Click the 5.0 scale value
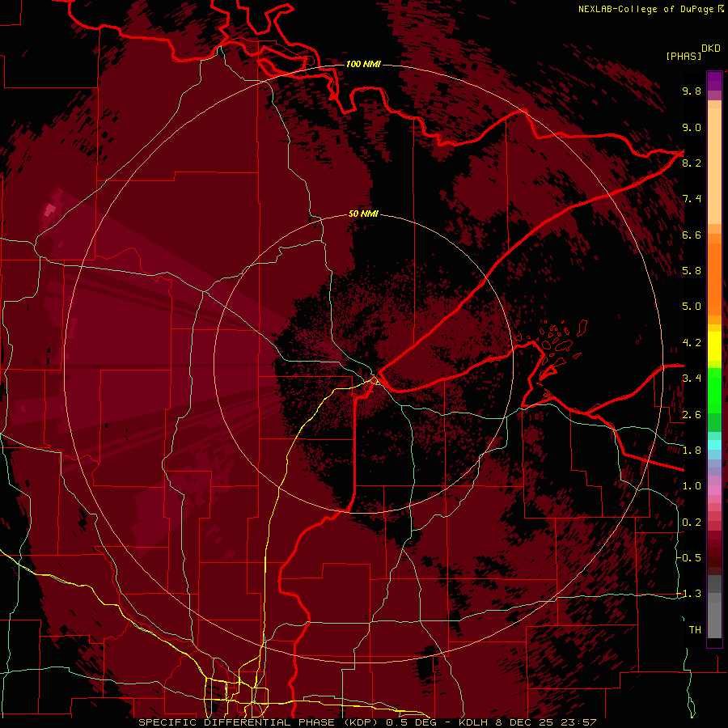 point(692,307)
